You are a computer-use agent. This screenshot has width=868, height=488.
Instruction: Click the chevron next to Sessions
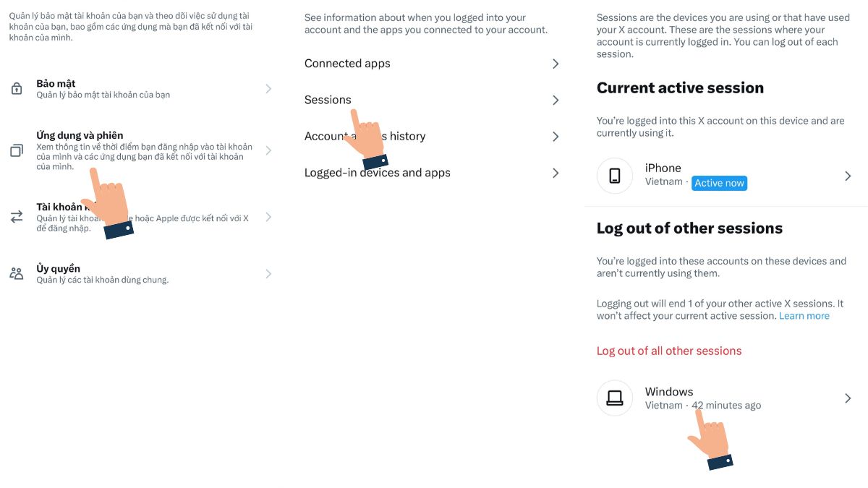pos(556,100)
